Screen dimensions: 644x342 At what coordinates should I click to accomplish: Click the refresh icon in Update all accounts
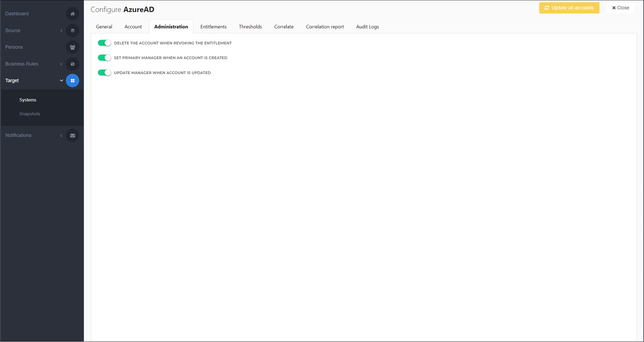pos(547,8)
